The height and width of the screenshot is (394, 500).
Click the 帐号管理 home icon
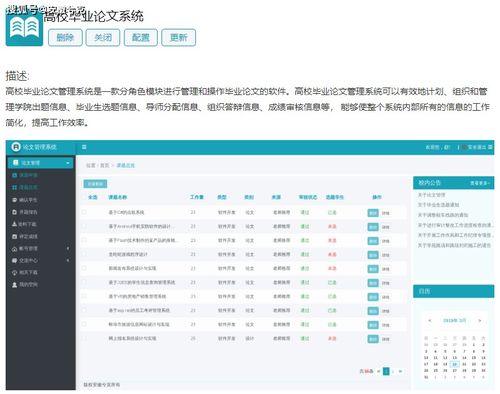[14, 249]
